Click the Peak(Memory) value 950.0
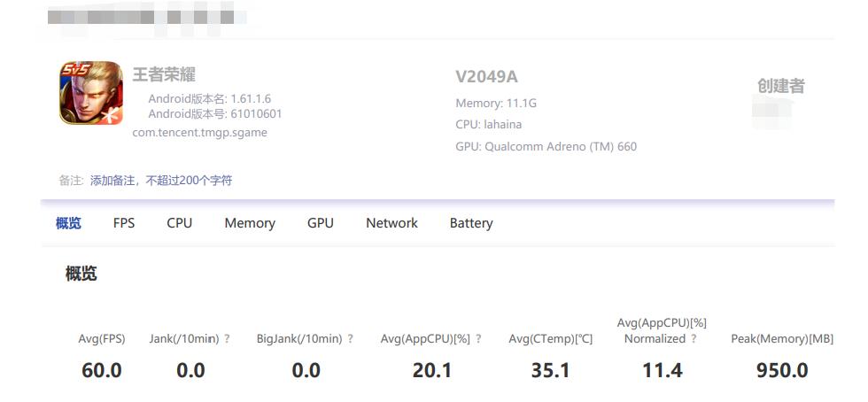Image resolution: width=868 pixels, height=402 pixels. tap(782, 370)
